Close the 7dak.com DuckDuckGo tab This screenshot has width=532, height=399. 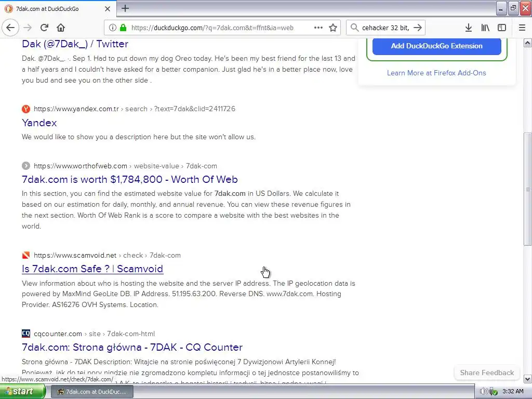coord(107,9)
